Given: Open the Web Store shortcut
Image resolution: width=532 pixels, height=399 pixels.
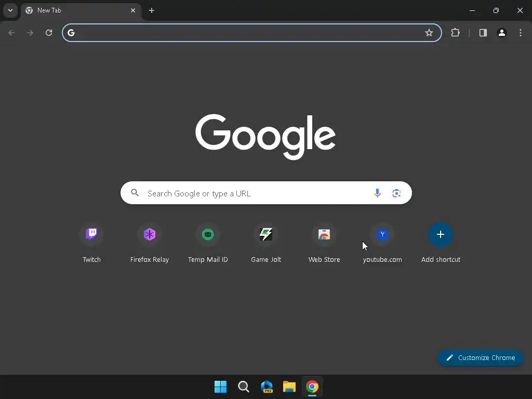Looking at the screenshot, I should point(324,243).
